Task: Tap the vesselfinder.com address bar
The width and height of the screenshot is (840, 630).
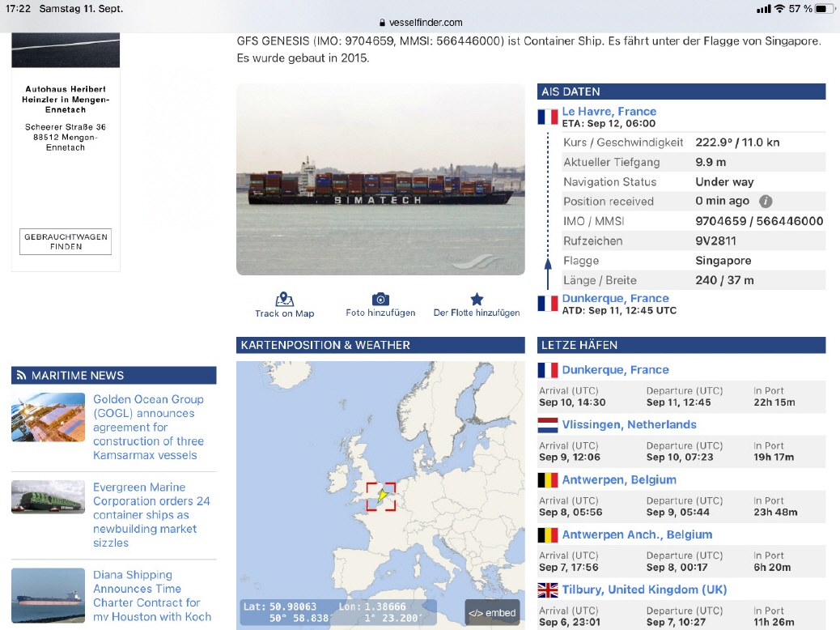Action: click(x=420, y=23)
